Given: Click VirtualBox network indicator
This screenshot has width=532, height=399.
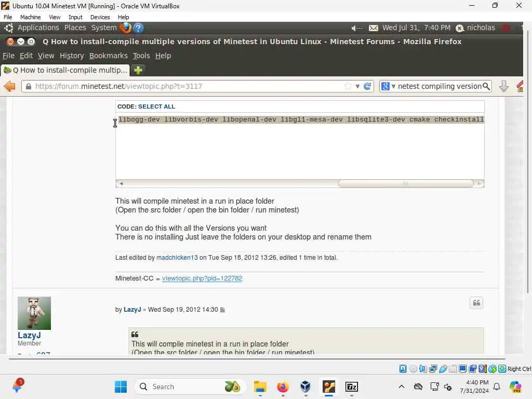Looking at the screenshot, I should point(433,369).
